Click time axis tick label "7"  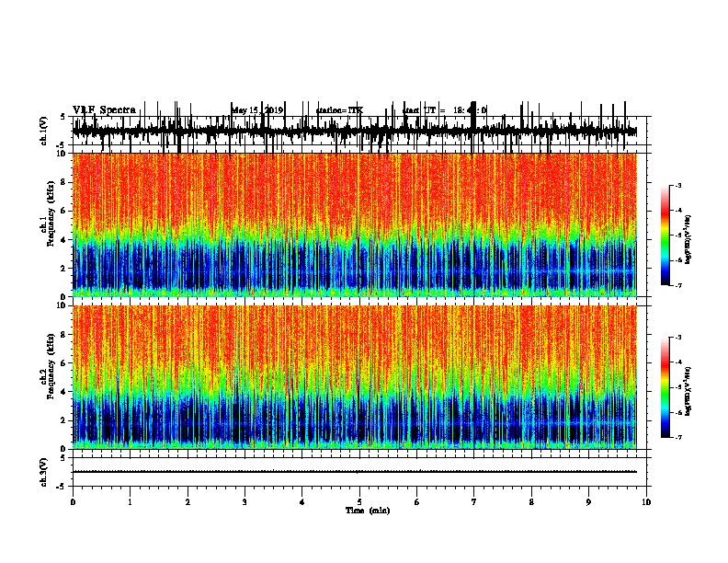click(x=474, y=502)
